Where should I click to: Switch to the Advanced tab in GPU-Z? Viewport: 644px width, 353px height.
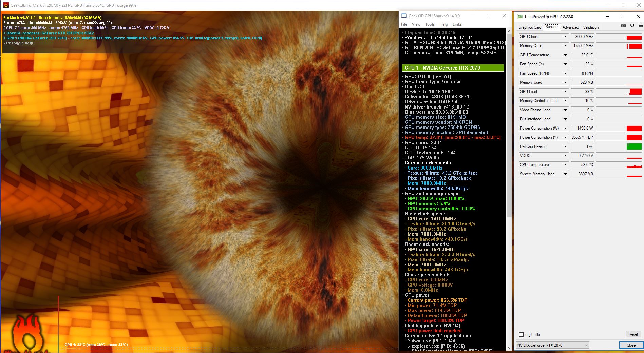tap(571, 27)
